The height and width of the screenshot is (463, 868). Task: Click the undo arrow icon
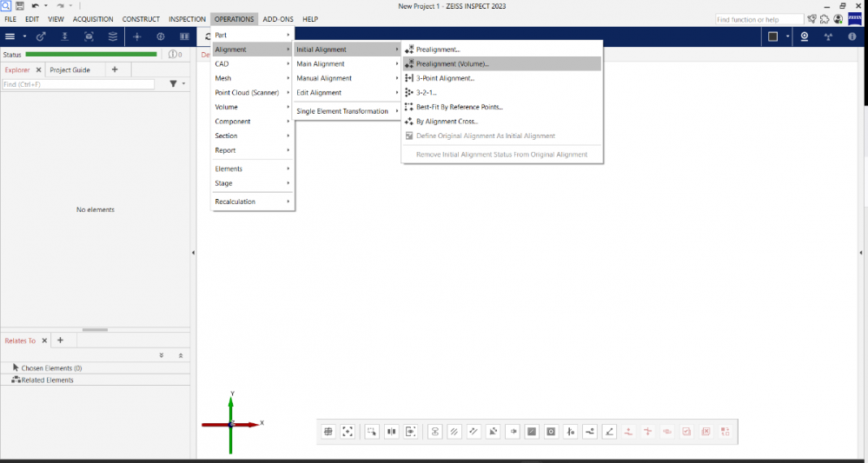point(36,6)
